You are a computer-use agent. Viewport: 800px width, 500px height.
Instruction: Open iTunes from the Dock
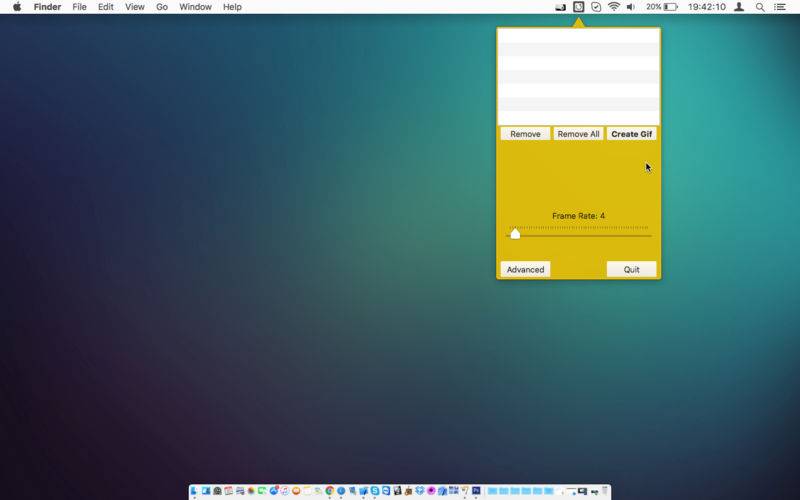(285, 491)
